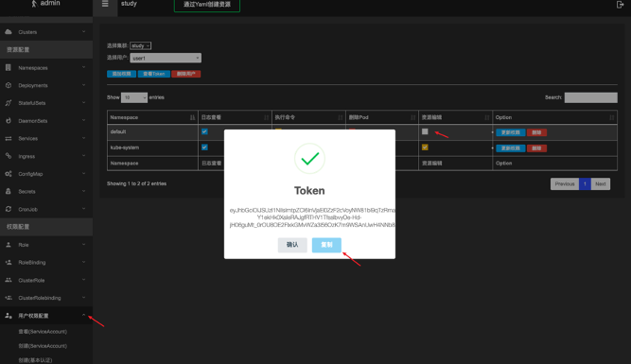Click the RoleBinding add-person icon
This screenshot has height=364, width=631.
coord(9,262)
